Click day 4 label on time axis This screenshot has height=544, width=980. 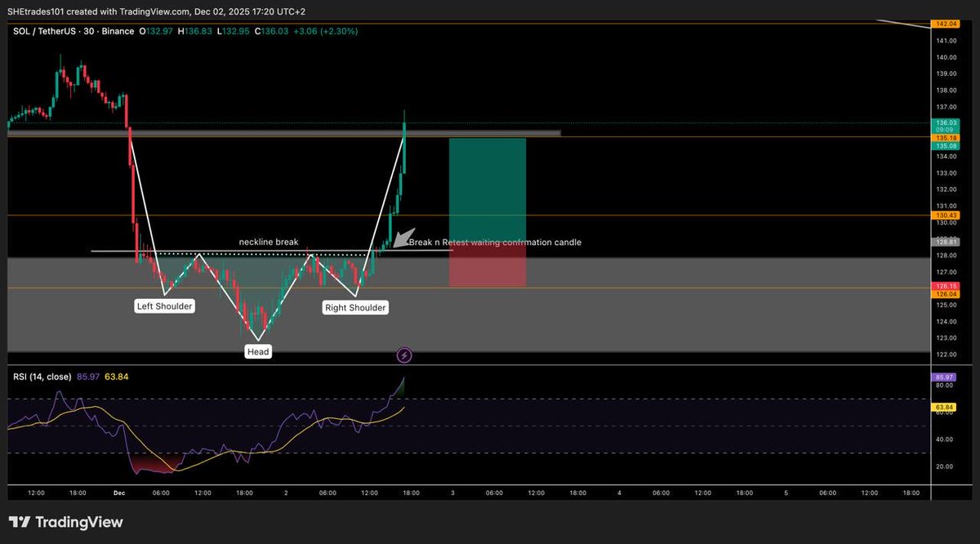tap(620, 493)
